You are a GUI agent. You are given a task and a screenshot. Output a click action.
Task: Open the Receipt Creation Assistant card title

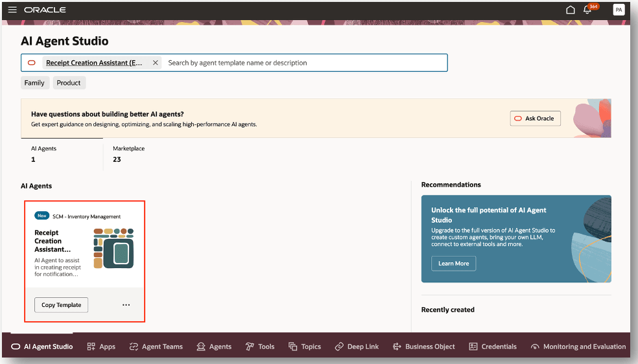(x=53, y=241)
